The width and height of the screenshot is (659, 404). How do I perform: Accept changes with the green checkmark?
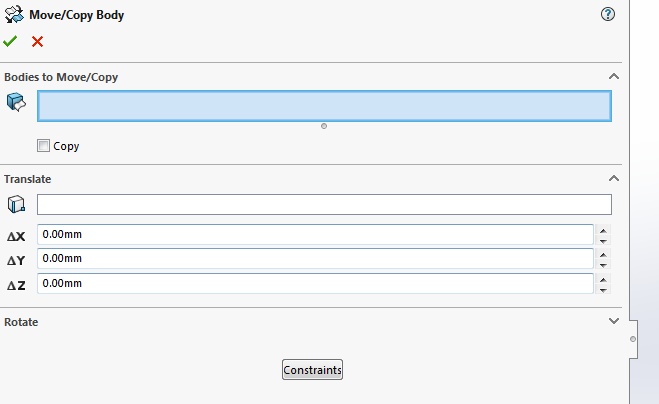pyautogui.click(x=10, y=41)
